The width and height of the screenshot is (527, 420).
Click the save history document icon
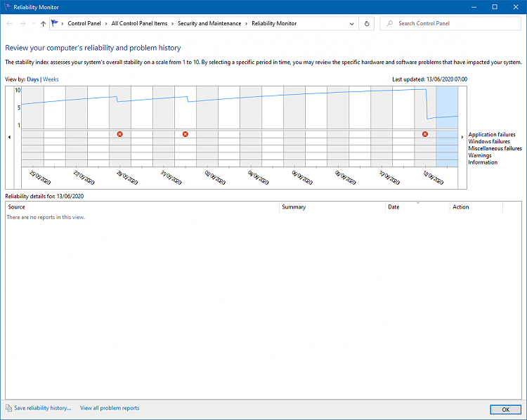pyautogui.click(x=8, y=408)
